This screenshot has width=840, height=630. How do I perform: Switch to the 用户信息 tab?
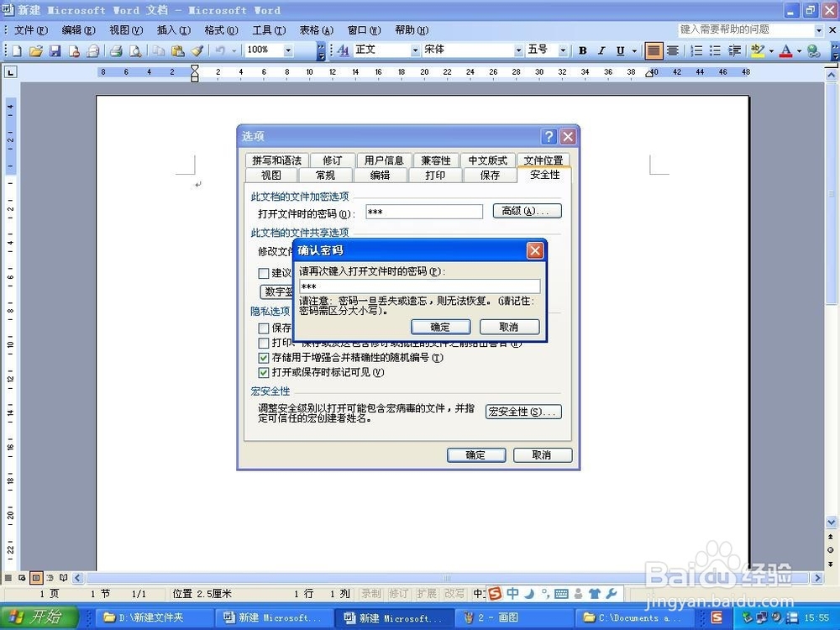tap(384, 160)
